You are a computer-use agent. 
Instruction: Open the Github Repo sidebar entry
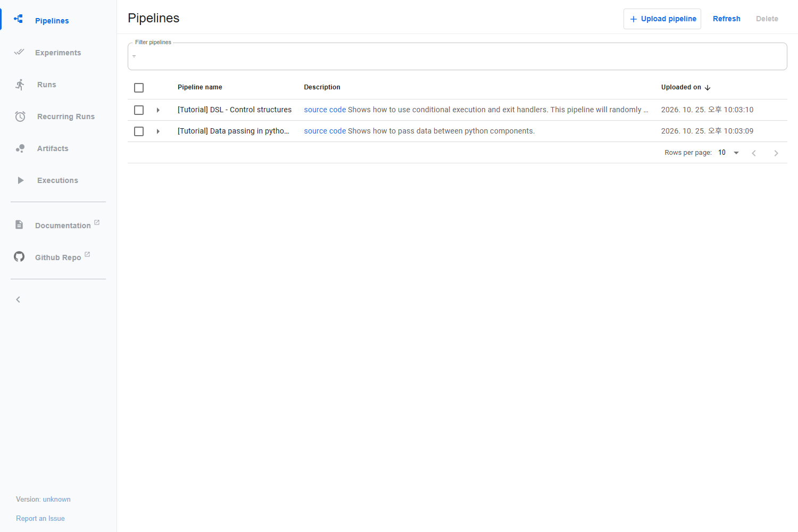58,257
